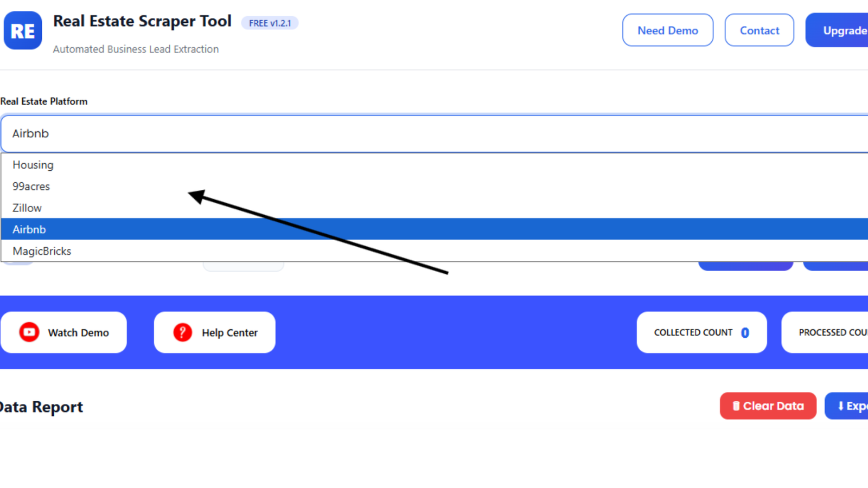Image resolution: width=868 pixels, height=488 pixels.
Task: Click the Need Demo button
Action: (668, 30)
